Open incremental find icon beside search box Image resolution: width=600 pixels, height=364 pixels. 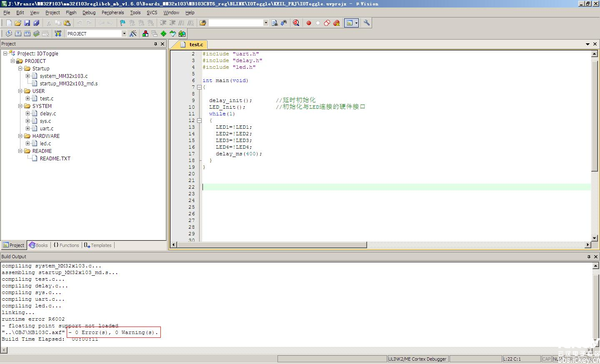[284, 23]
